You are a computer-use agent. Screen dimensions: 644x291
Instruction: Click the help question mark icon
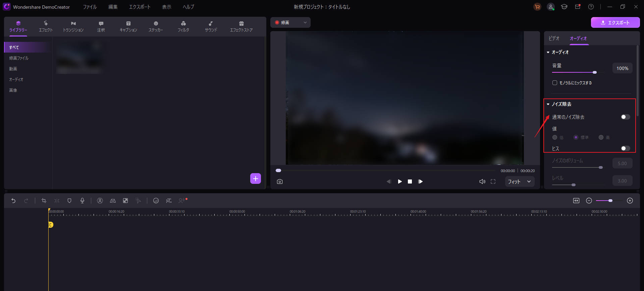coord(591,7)
